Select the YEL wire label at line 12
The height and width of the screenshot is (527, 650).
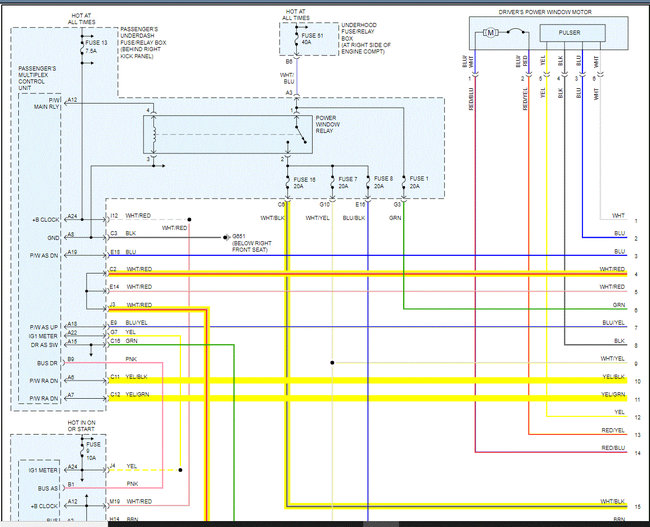click(x=619, y=412)
